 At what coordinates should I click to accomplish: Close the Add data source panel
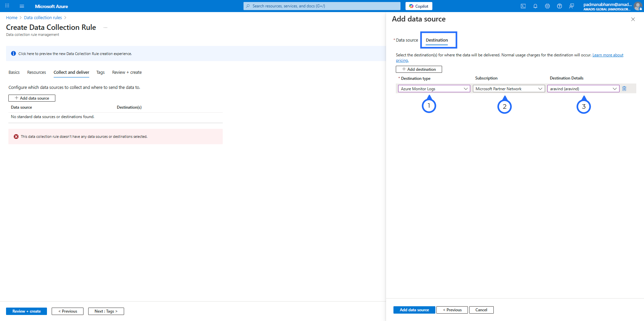tap(633, 19)
